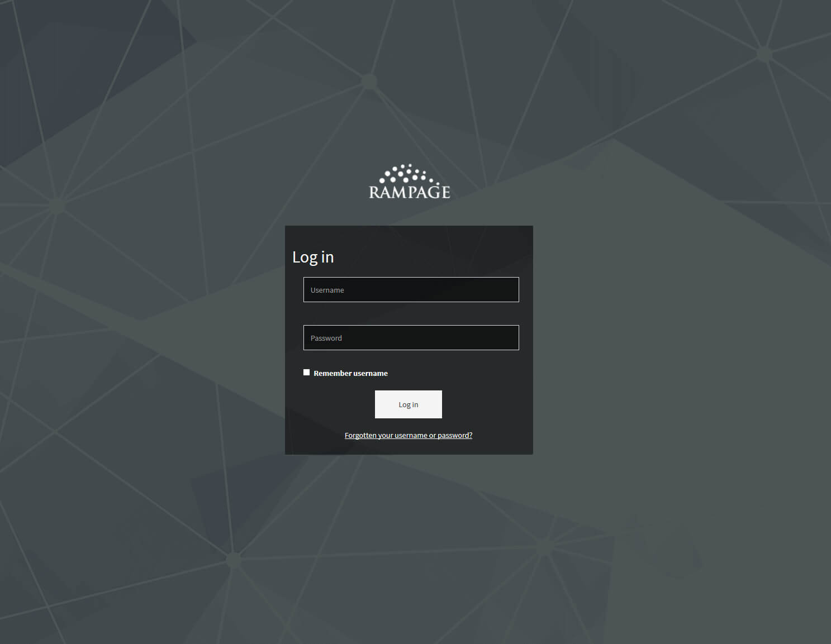Viewport: 831px width, 644px height.
Task: Click the Log in heading
Action: pos(313,257)
